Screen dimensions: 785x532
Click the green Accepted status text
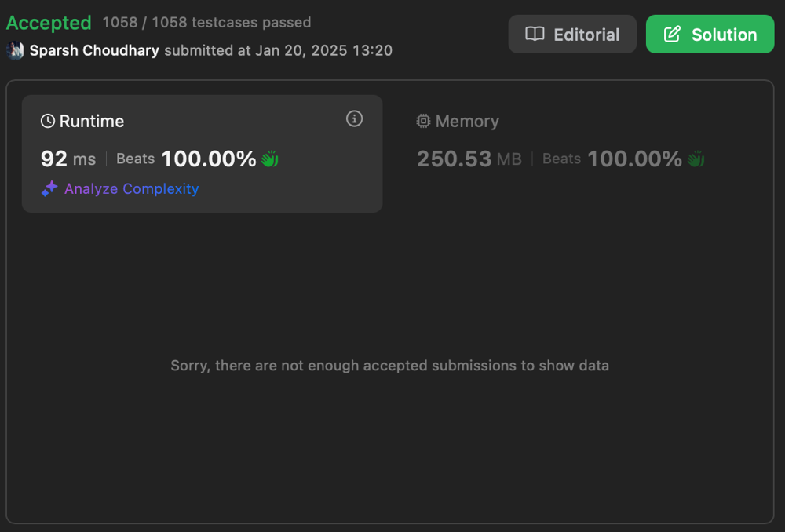49,23
